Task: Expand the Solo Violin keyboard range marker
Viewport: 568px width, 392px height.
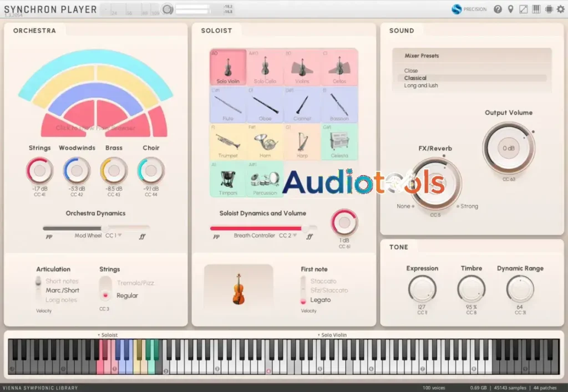Action: [x=332, y=335]
